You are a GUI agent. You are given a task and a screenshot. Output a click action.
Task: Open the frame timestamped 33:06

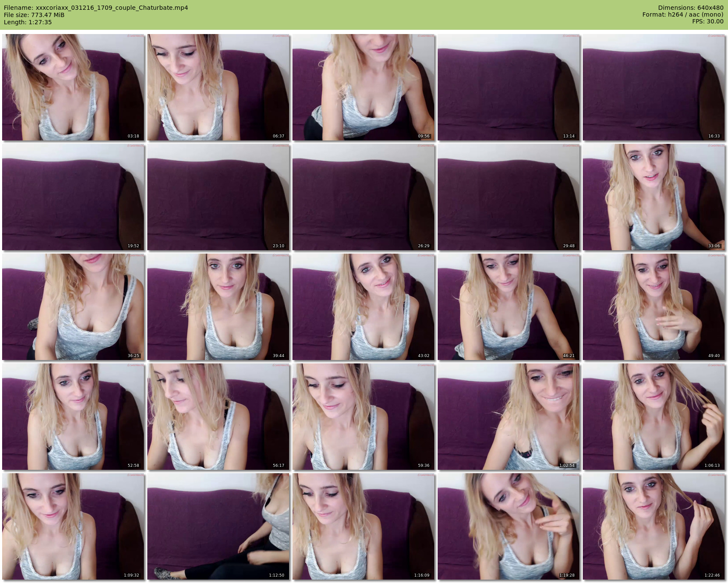tap(654, 197)
